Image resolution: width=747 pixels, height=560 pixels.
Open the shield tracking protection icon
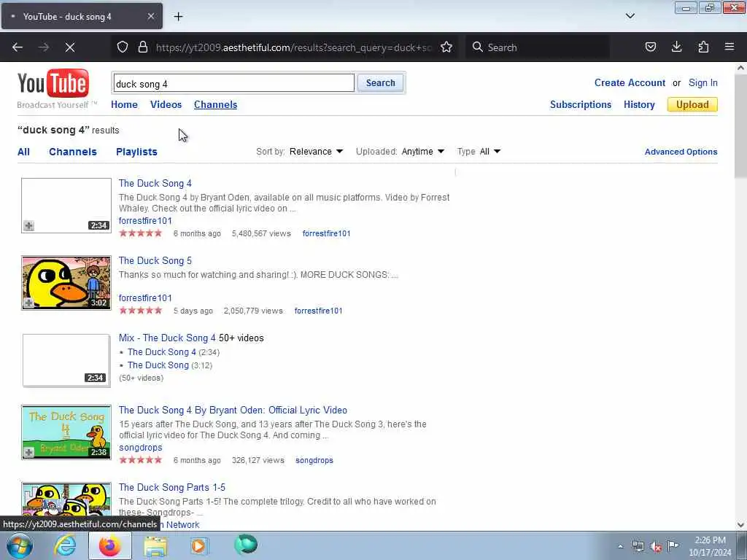123,47
